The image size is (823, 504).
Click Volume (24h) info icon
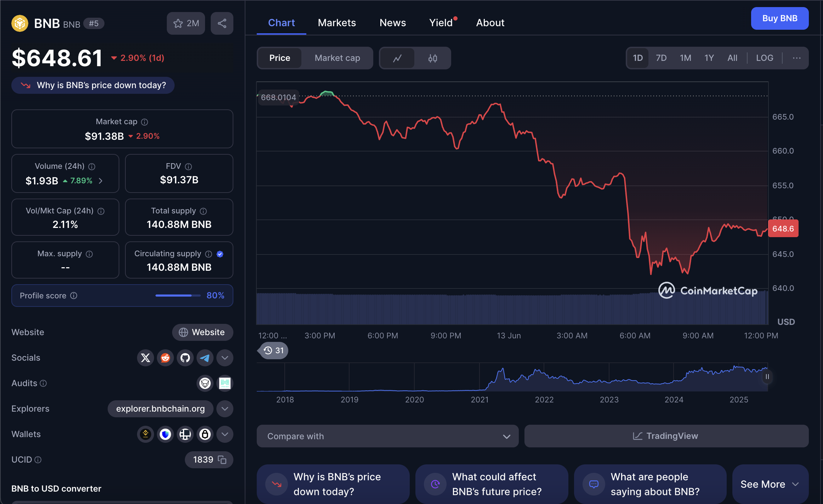(x=92, y=166)
